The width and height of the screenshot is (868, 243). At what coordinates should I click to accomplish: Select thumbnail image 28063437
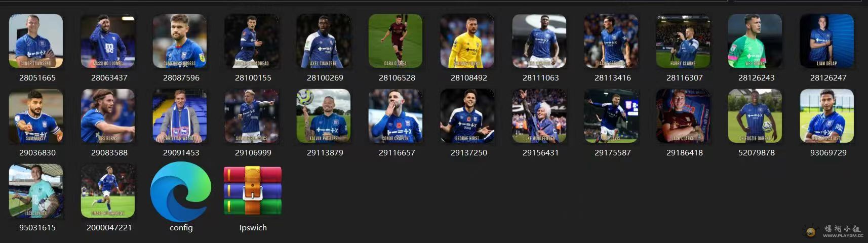pos(108,41)
